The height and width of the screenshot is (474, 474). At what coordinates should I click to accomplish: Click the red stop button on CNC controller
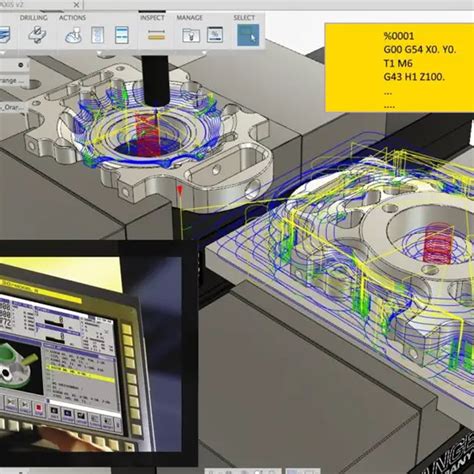tap(38, 408)
